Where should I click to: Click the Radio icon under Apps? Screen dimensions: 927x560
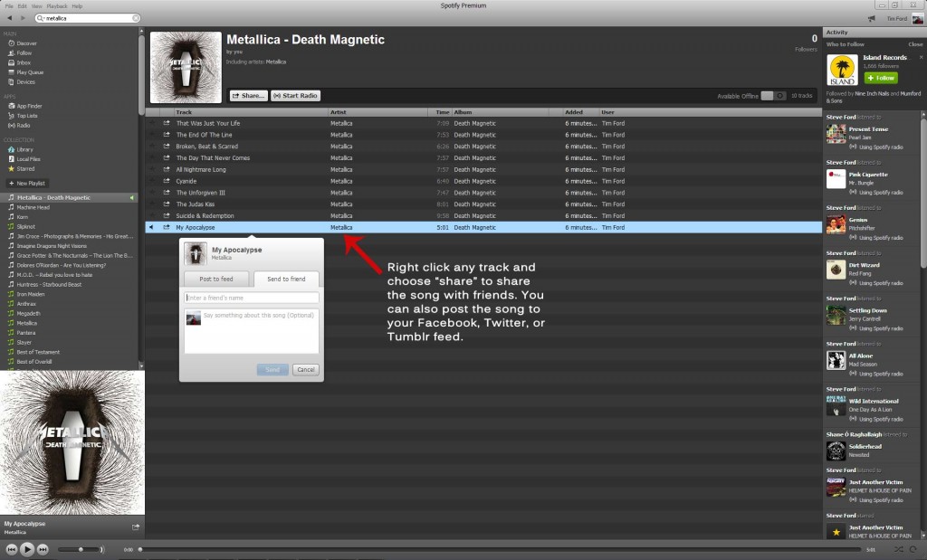coord(11,125)
